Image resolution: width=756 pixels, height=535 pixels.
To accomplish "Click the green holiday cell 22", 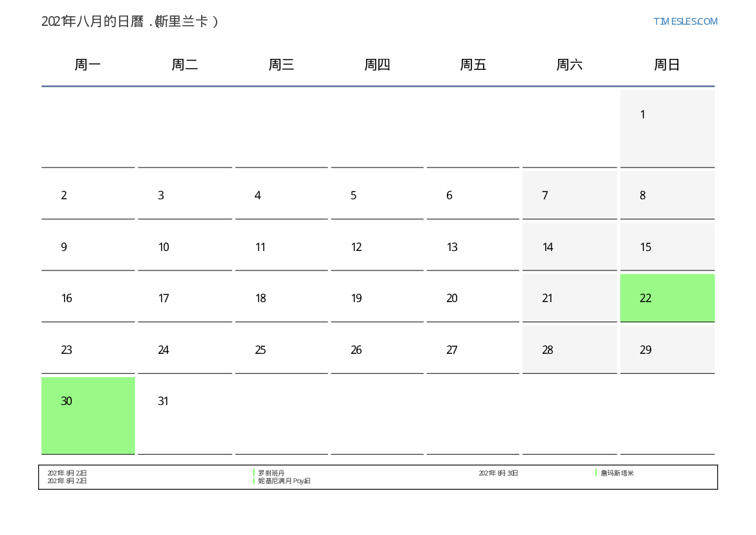I will (x=667, y=298).
